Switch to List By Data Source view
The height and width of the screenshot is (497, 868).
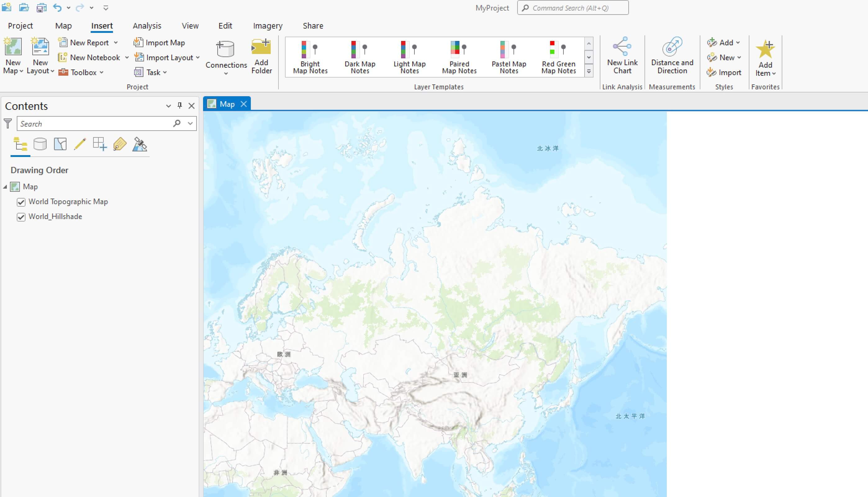point(40,144)
